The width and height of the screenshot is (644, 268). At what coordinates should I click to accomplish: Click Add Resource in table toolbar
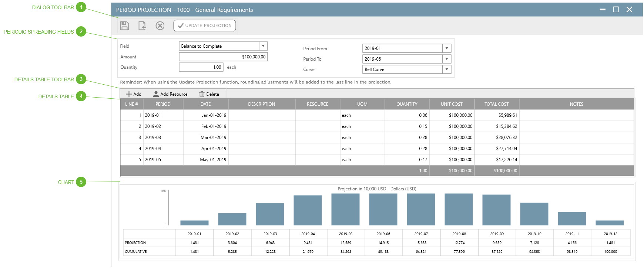point(170,94)
